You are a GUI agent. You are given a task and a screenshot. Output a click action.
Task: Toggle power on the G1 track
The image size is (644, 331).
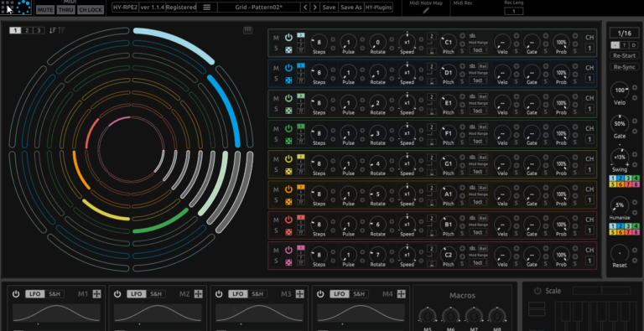click(288, 159)
